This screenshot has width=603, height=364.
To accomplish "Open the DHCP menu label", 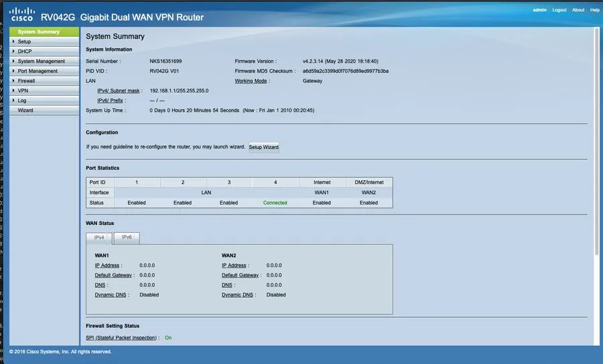I will [25, 51].
